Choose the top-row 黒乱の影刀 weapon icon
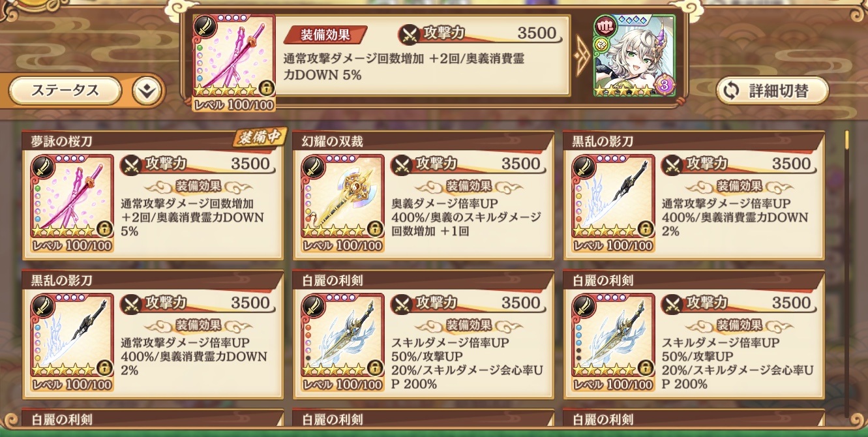Viewport: 868px width, 437px height. coord(613,203)
